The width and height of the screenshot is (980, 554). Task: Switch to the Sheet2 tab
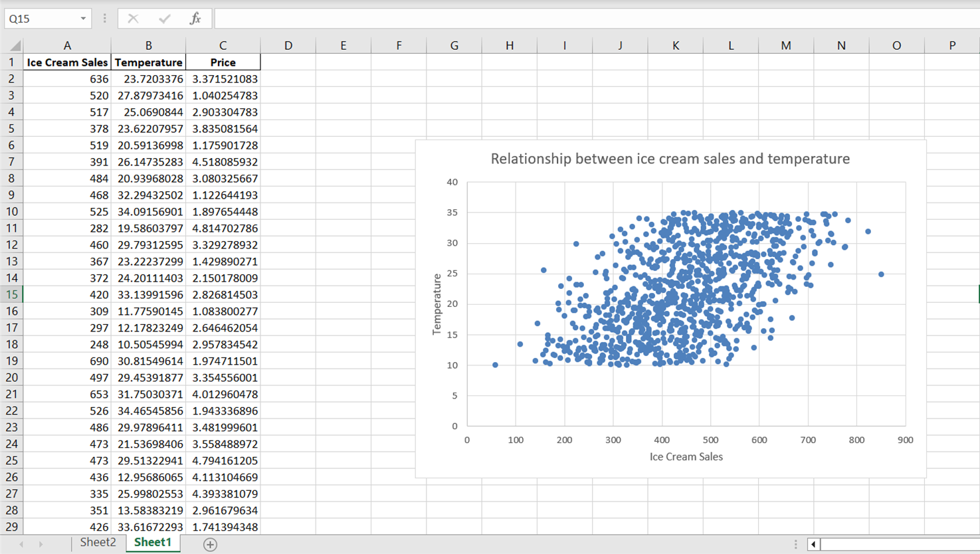tap(98, 542)
